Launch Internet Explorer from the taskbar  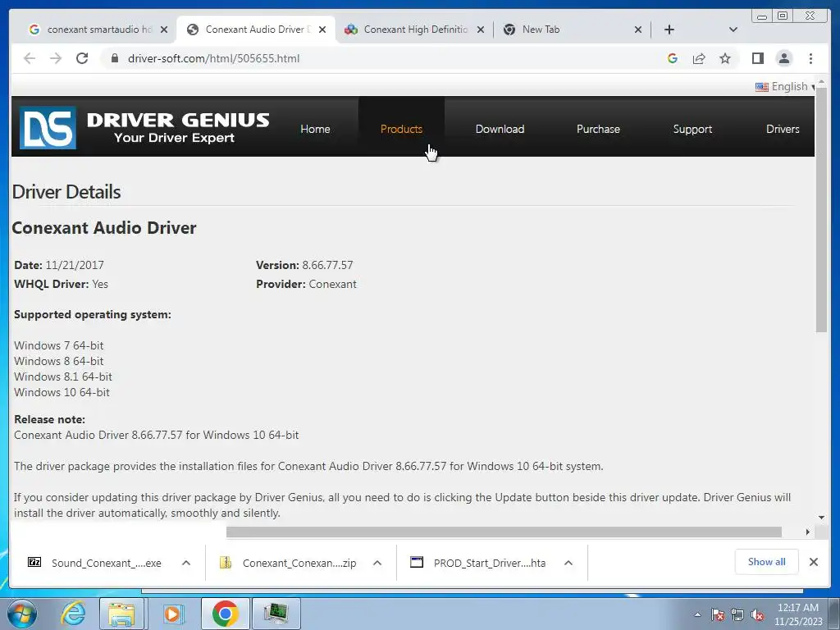pyautogui.click(x=73, y=614)
